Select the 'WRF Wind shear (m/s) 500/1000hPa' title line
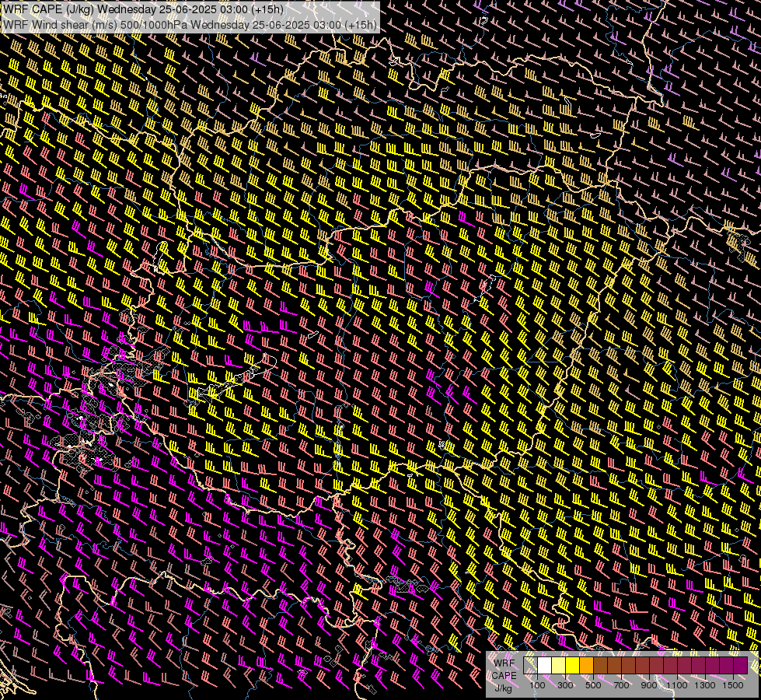The image size is (761, 700). pos(190,24)
